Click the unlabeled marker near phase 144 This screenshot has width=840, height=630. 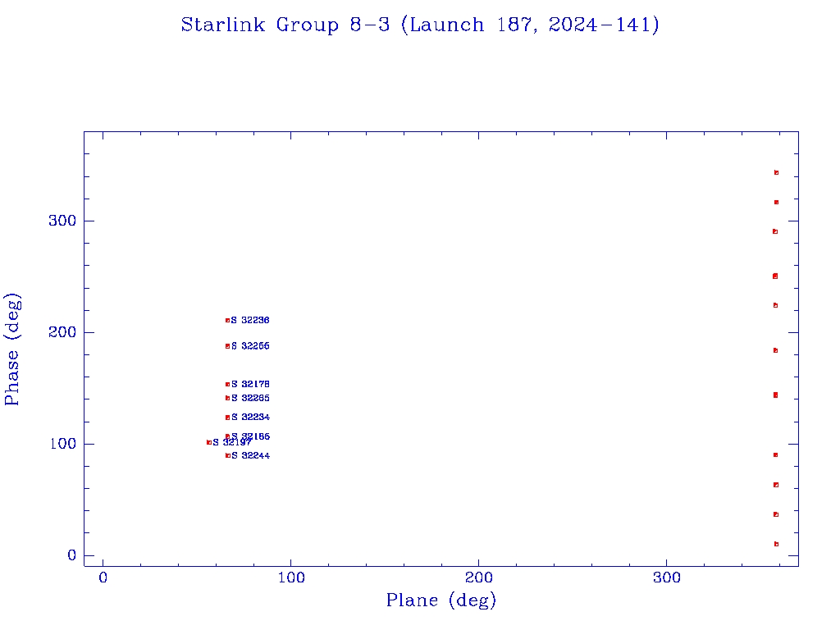click(776, 395)
